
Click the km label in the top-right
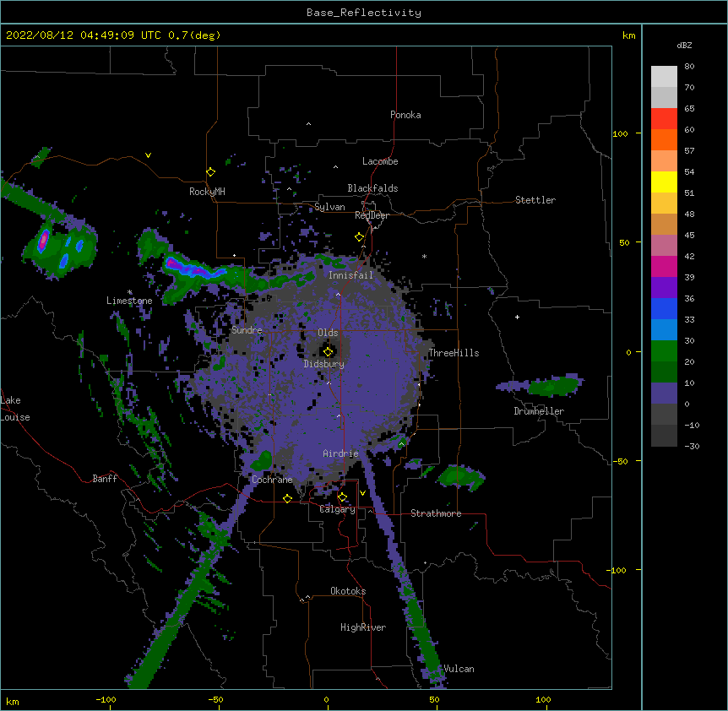point(629,35)
